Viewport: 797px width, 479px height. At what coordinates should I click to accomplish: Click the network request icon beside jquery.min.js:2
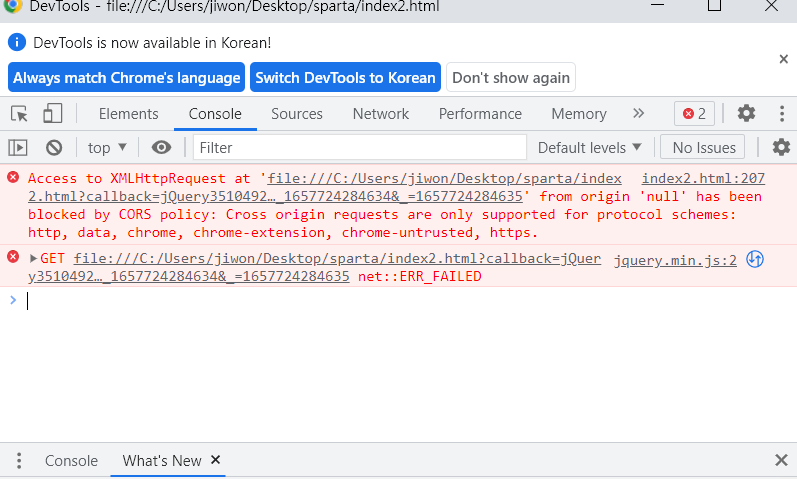(x=755, y=259)
